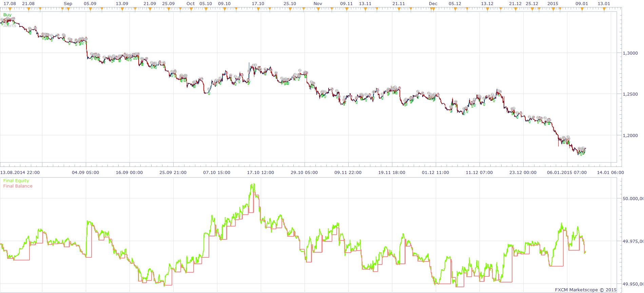644x293 pixels.
Task: Click the 25.09 top axis date
Action: [x=169, y=4]
